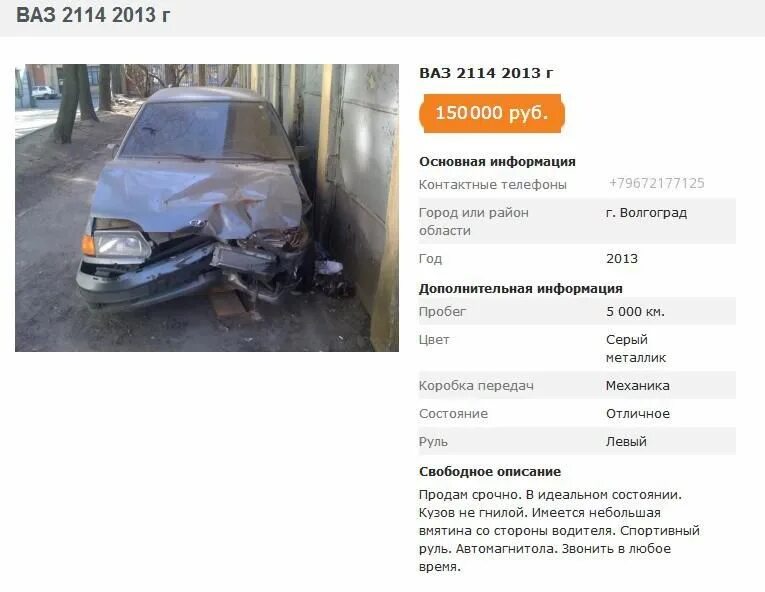Screen dimensions: 765x592
Task: Click the orange 150 000 руб. price badge
Action: [x=491, y=113]
